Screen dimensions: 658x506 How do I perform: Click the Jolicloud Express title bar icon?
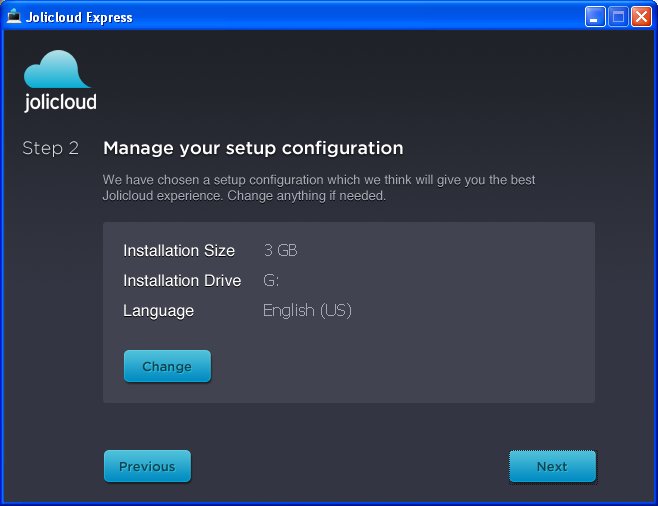14,16
